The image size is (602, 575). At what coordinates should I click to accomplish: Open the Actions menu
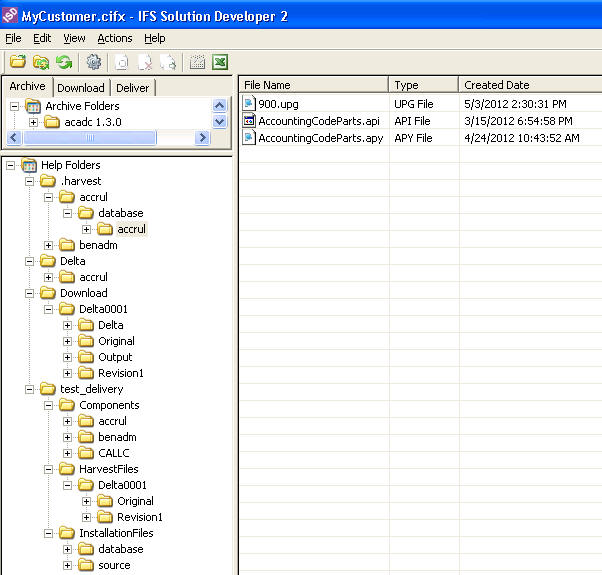(114, 38)
